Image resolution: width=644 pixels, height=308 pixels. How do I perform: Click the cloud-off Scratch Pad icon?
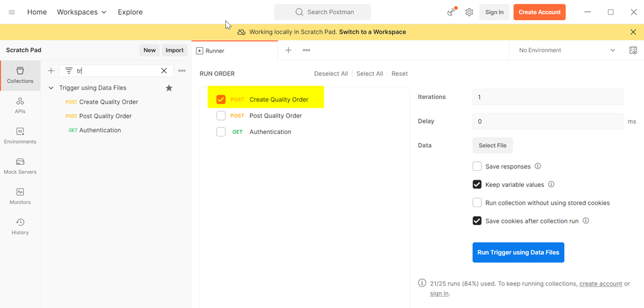pos(241,32)
